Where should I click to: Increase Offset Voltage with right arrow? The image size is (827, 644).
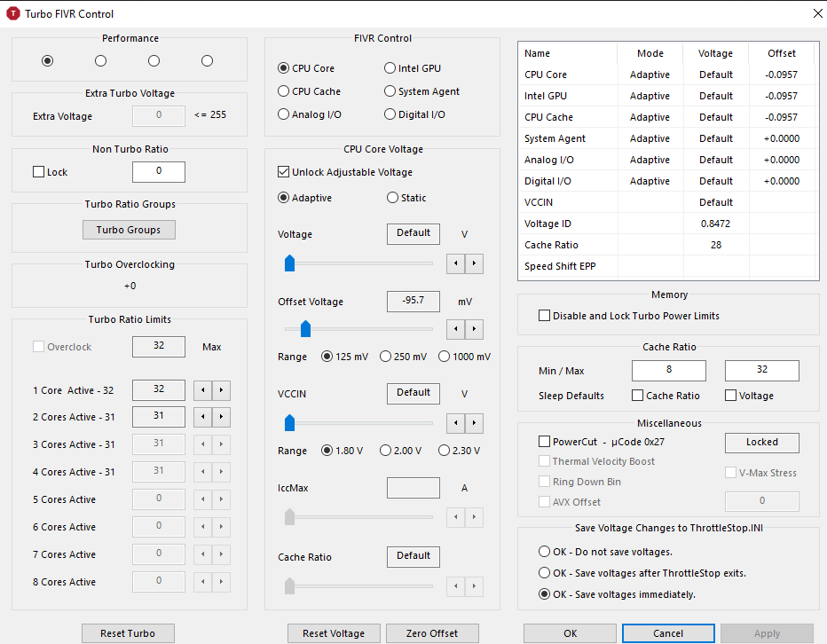tap(474, 329)
